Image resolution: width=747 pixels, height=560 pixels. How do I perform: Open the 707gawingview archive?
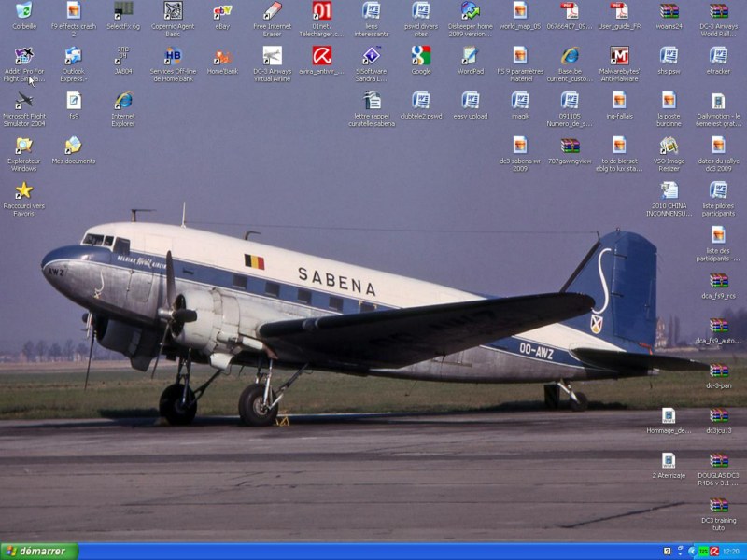[x=570, y=146]
